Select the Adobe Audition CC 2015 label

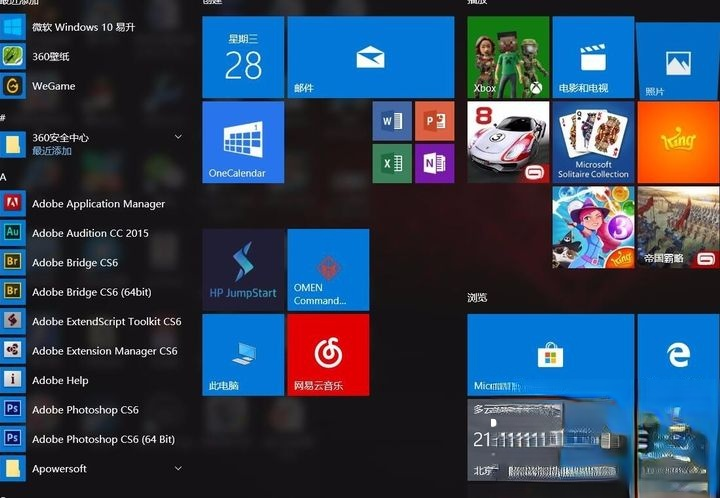click(x=90, y=233)
